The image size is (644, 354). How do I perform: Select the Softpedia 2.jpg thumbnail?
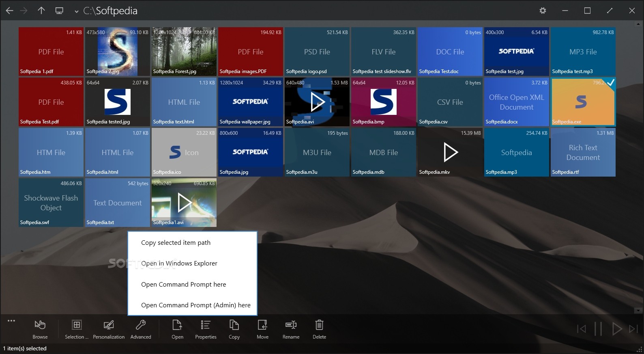118,52
